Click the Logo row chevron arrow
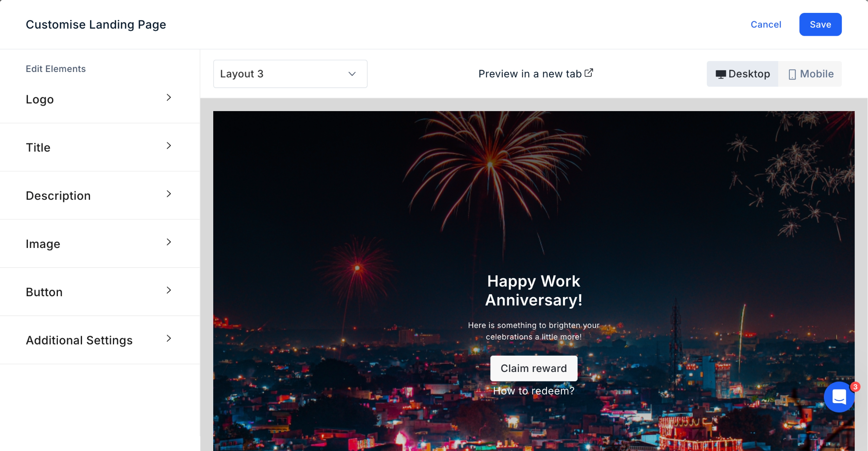 pyautogui.click(x=169, y=98)
